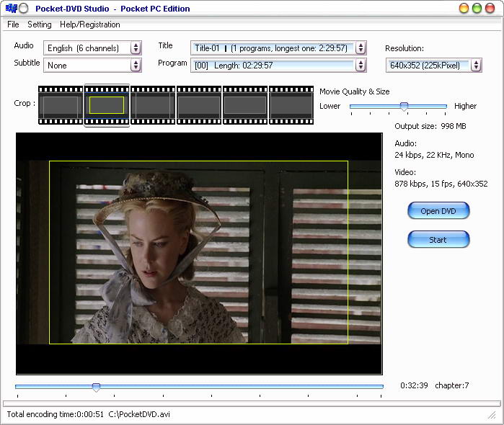Choose the third crop filmstrip preset
This screenshot has height=425, width=504.
click(x=153, y=105)
